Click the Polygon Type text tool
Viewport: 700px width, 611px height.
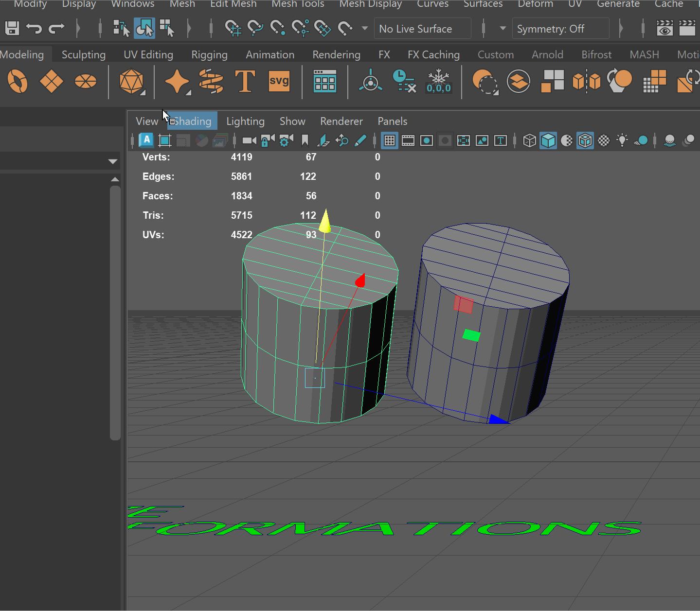pyautogui.click(x=245, y=81)
